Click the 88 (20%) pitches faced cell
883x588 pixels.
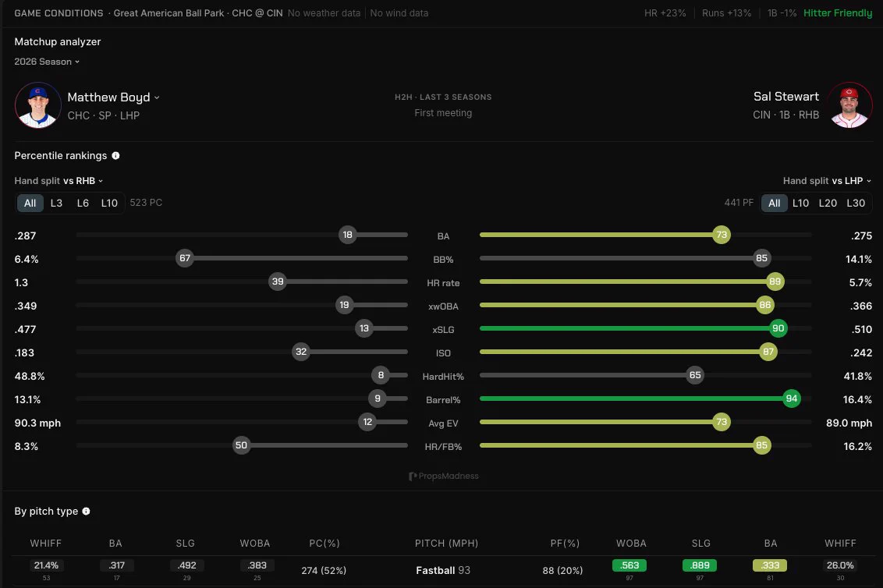point(562,571)
